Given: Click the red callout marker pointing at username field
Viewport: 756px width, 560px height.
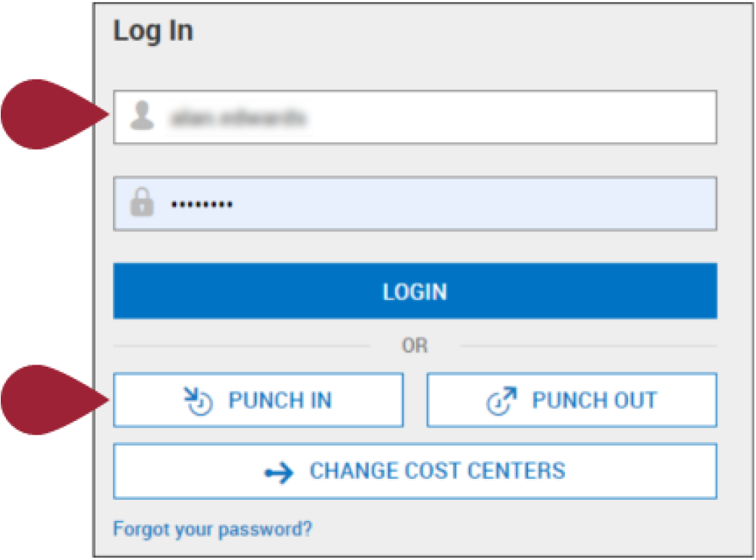Looking at the screenshot, I should tap(54, 114).
